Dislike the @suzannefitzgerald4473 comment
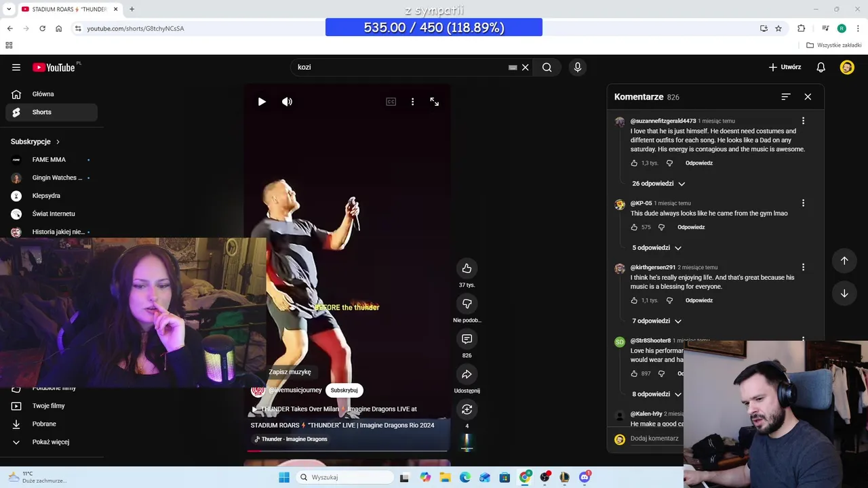The image size is (868, 488). pos(669,163)
